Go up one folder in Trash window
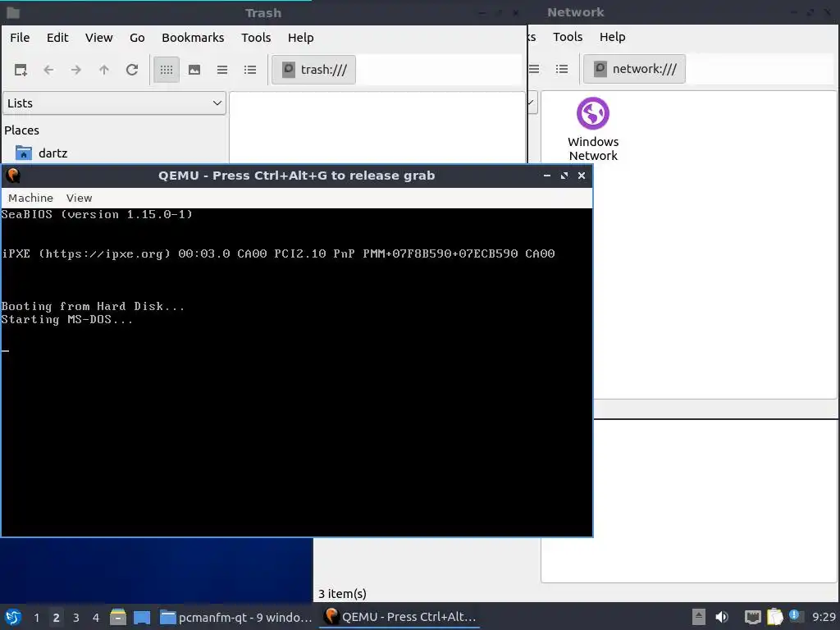Viewport: 840px width, 630px height. [104, 70]
